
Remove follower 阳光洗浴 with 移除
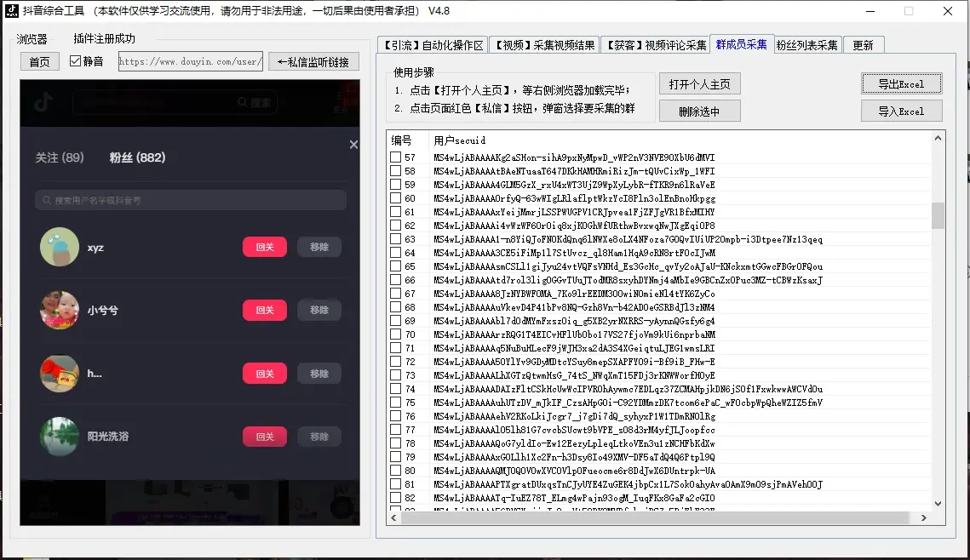[x=319, y=437]
